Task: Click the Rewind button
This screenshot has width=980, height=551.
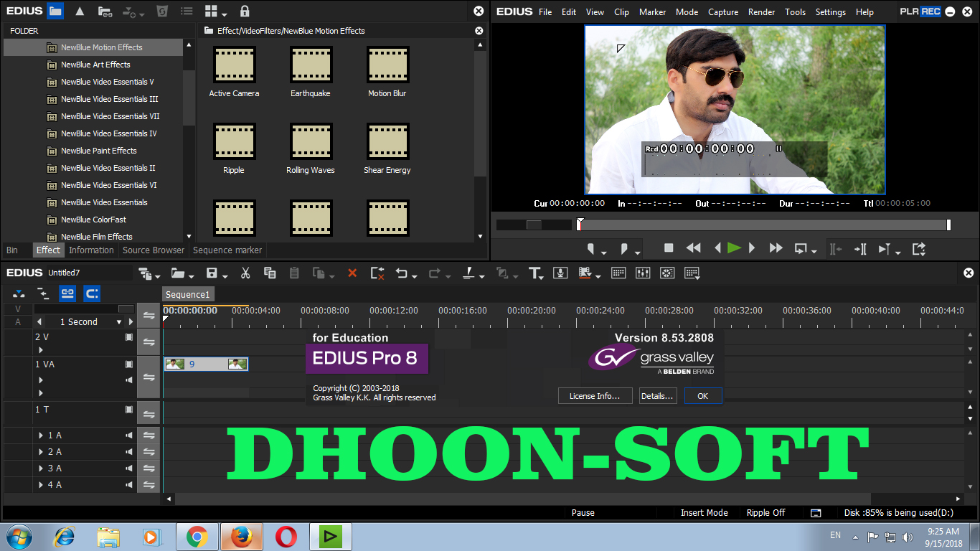Action: pos(693,248)
